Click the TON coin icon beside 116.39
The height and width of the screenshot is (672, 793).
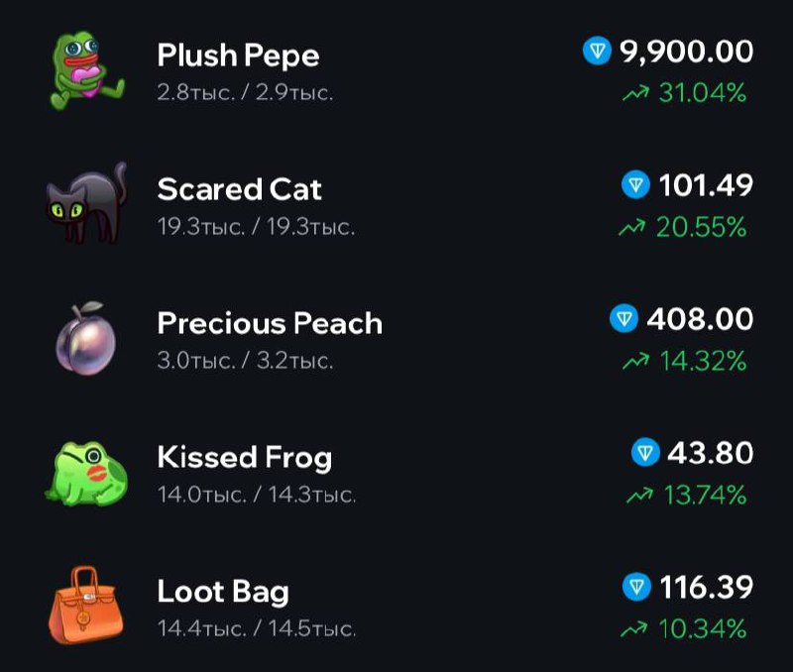pos(635,587)
